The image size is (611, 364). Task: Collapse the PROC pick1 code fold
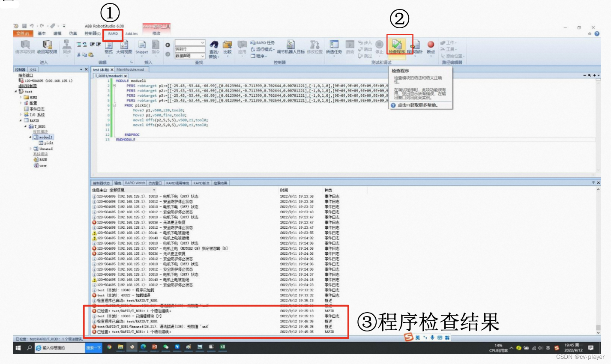[114, 105]
